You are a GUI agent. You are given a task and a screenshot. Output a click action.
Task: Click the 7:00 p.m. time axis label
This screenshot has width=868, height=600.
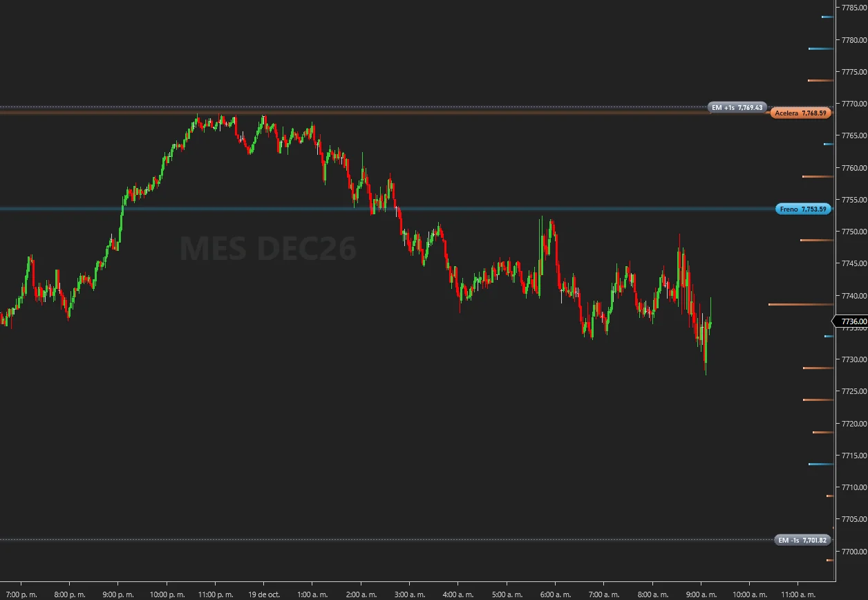tap(21, 594)
